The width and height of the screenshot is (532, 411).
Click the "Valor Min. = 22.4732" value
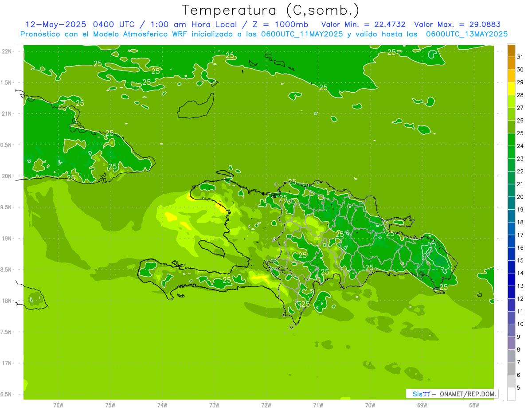(363, 24)
